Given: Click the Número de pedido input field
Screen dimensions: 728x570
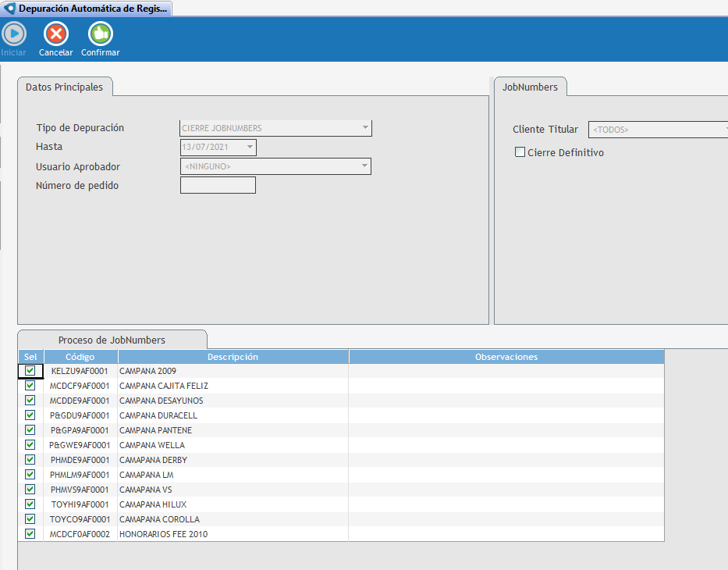Looking at the screenshot, I should click(x=218, y=185).
